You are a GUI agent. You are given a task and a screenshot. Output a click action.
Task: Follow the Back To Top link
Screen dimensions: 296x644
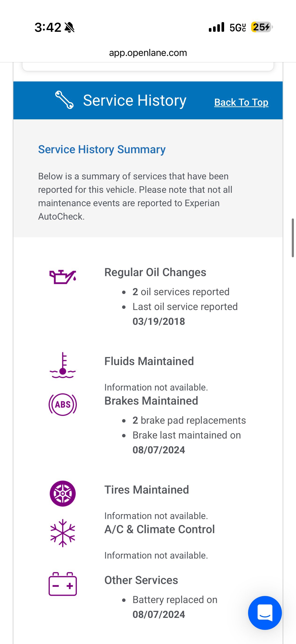241,102
